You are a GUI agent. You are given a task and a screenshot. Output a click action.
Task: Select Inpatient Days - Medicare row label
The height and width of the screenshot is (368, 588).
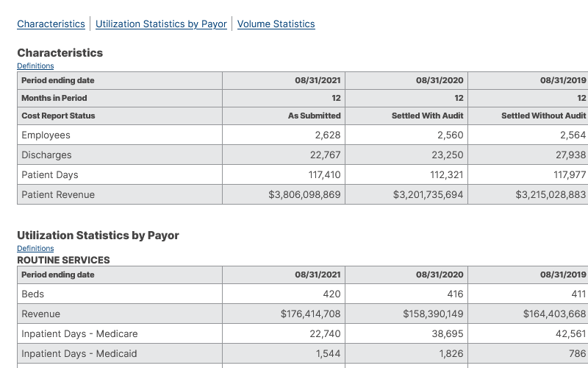[79, 334]
